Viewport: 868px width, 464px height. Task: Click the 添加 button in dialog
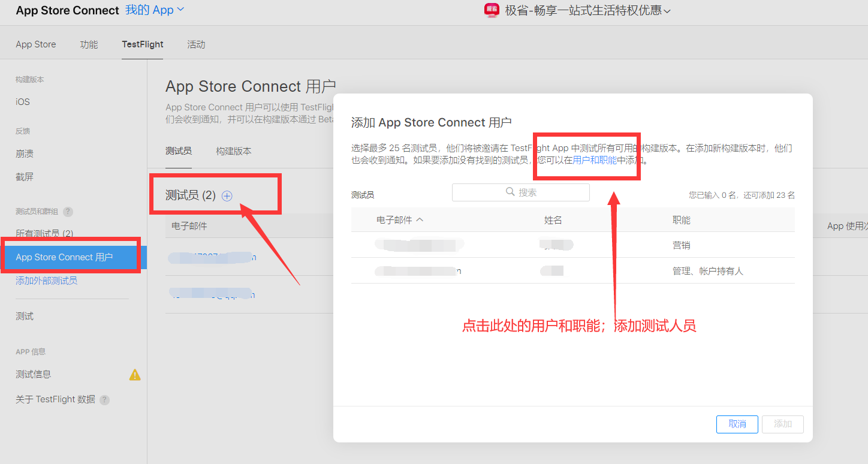tap(783, 424)
